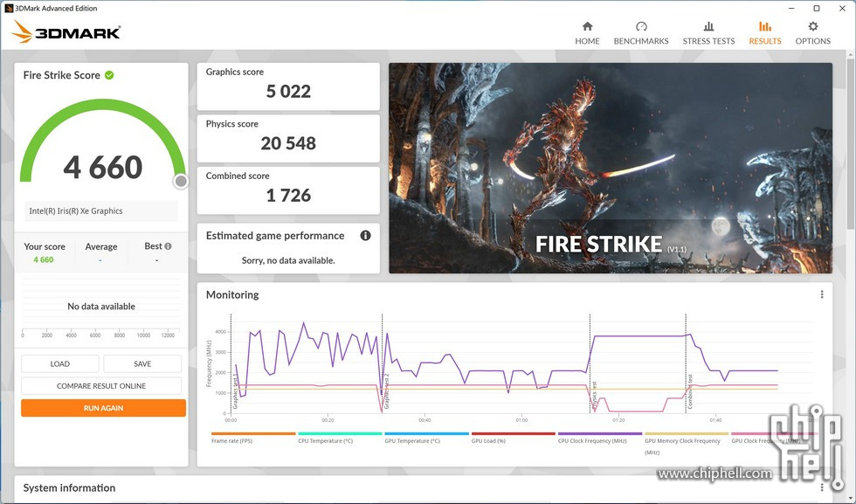Image resolution: width=856 pixels, height=504 pixels.
Task: Open the STRESS TESTS tab
Action: (708, 33)
